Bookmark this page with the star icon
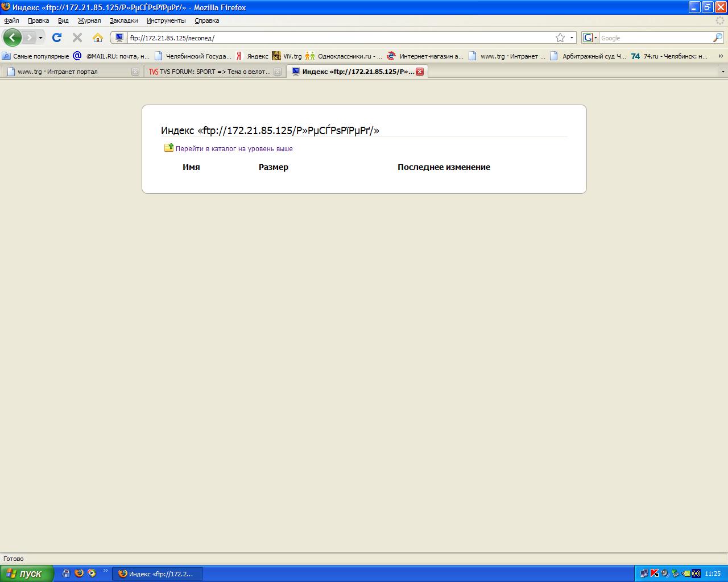The height and width of the screenshot is (582, 728). 560,38
